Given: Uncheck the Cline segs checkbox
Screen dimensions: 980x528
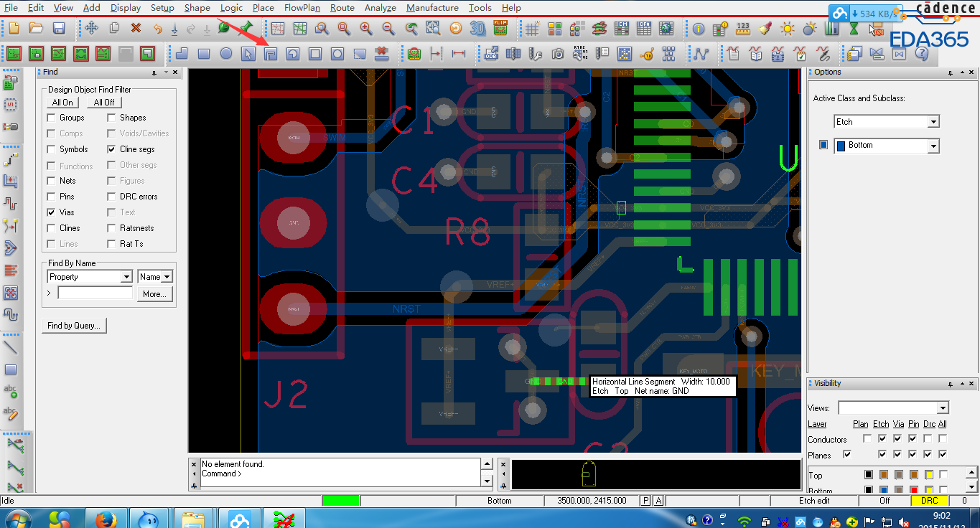Looking at the screenshot, I should tap(112, 149).
